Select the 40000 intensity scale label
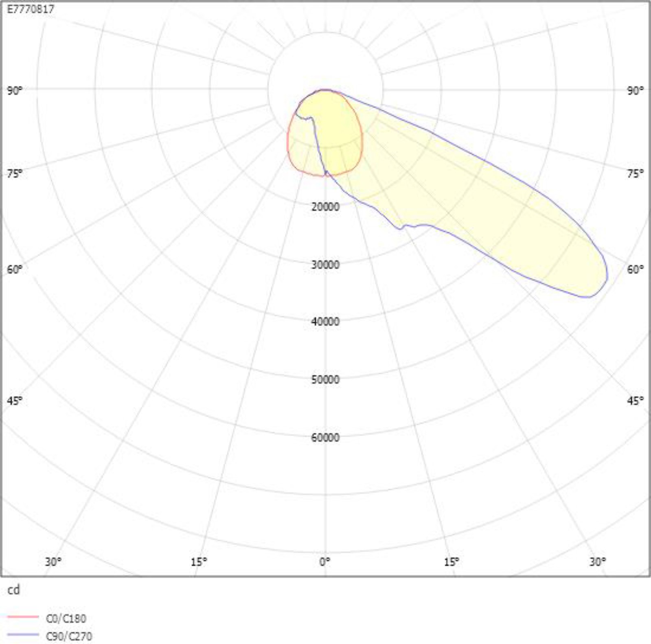The image size is (651, 644). (325, 322)
